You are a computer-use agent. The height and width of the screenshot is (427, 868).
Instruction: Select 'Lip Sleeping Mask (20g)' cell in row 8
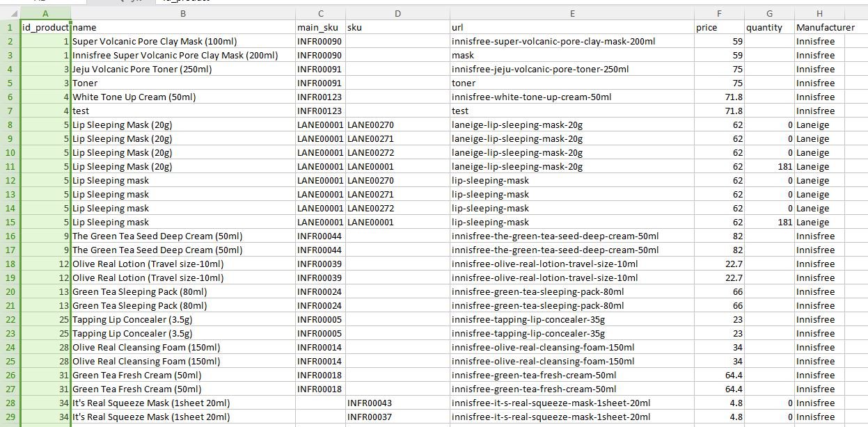[x=183, y=124]
